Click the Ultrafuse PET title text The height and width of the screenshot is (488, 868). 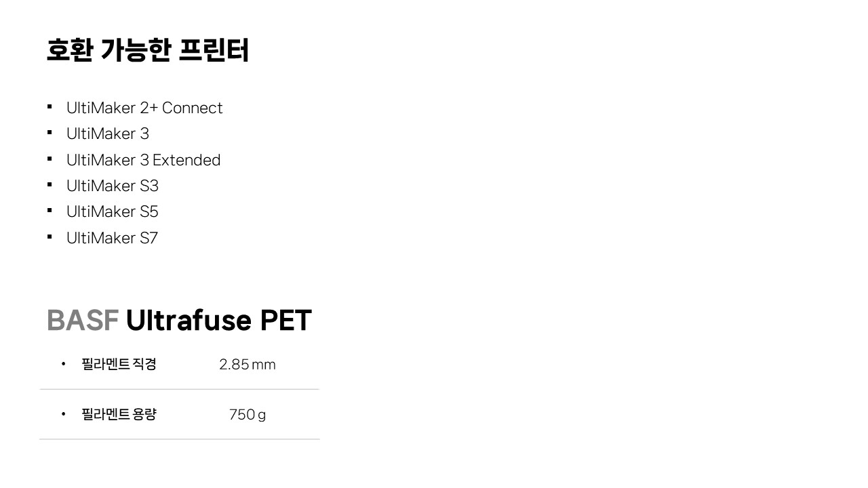click(x=218, y=321)
